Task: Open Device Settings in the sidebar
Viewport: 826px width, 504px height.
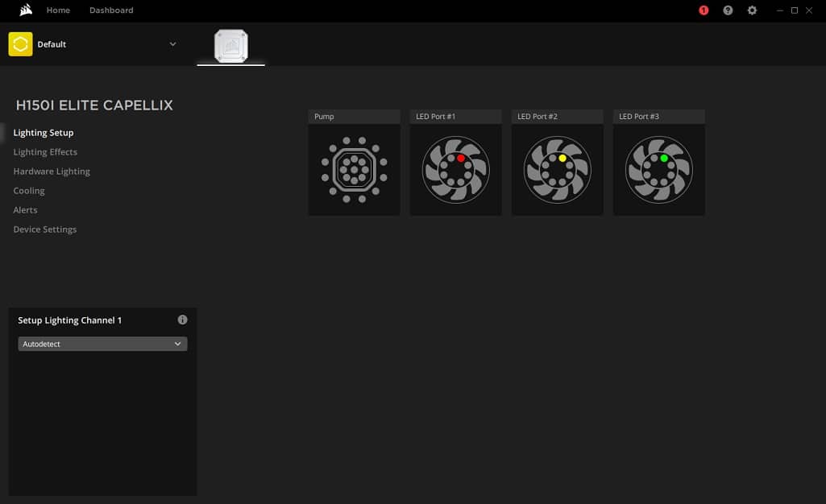Action: tap(45, 229)
